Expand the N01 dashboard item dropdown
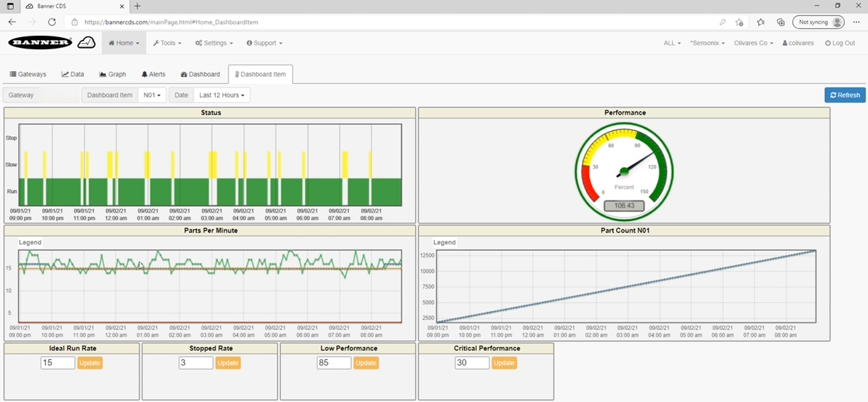 (x=152, y=95)
